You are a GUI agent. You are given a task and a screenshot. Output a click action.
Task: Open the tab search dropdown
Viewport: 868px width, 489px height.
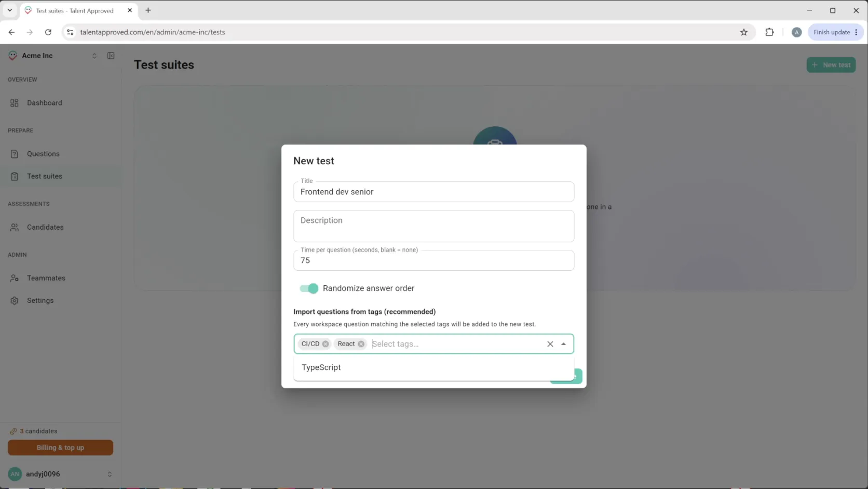(x=10, y=10)
